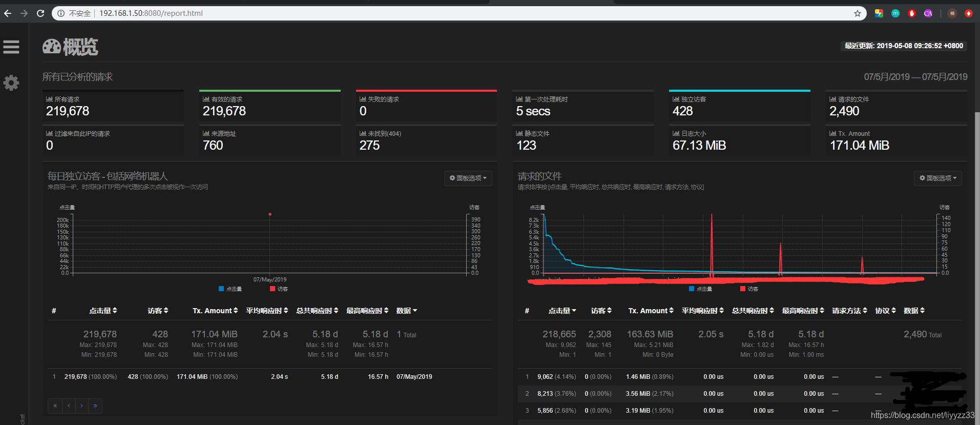Open the purple CA Chrome extension
This screenshot has width=980, height=425.
click(928, 13)
